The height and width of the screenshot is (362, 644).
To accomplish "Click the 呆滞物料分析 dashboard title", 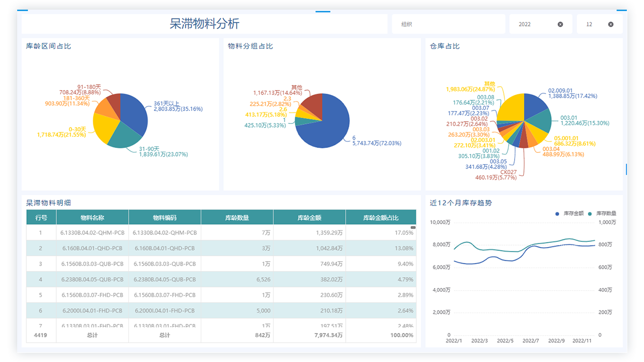I will tap(204, 24).
